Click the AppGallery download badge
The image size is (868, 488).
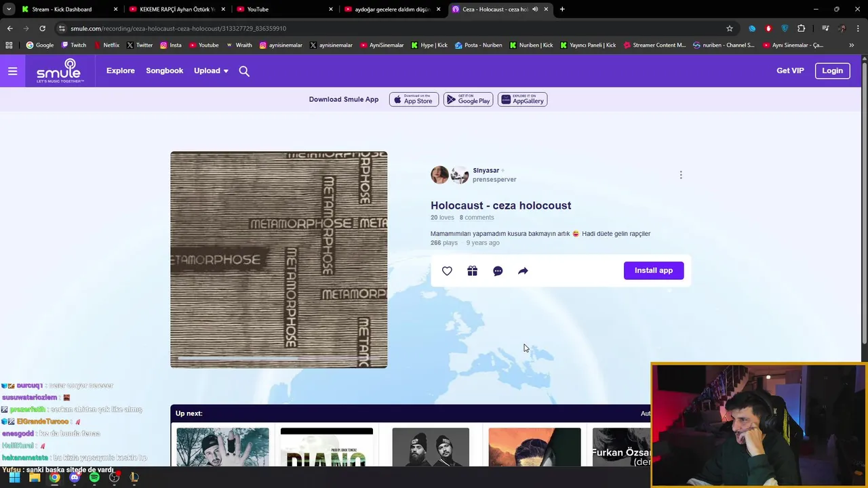tap(522, 100)
